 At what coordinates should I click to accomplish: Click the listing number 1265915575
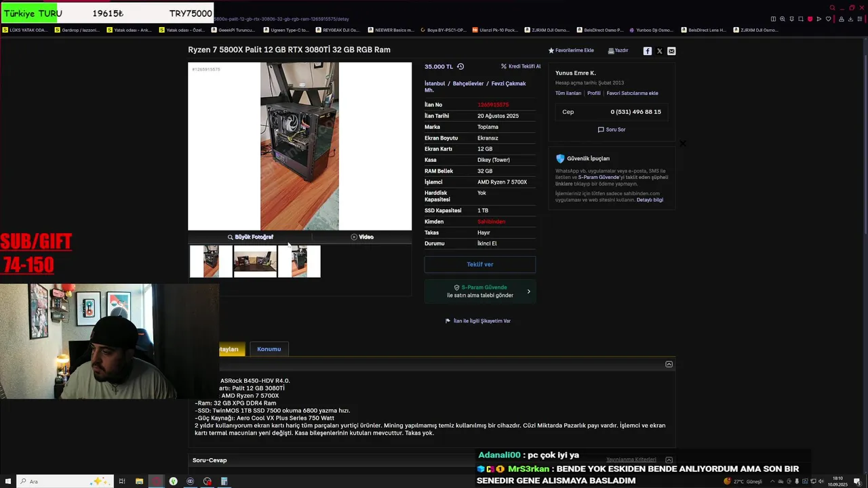493,105
